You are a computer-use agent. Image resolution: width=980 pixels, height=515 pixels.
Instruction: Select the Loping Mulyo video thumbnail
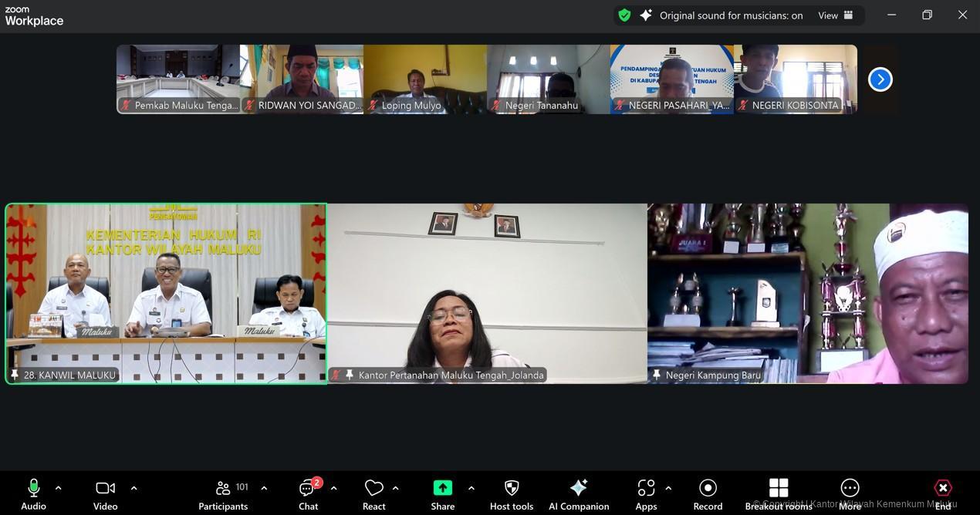425,79
